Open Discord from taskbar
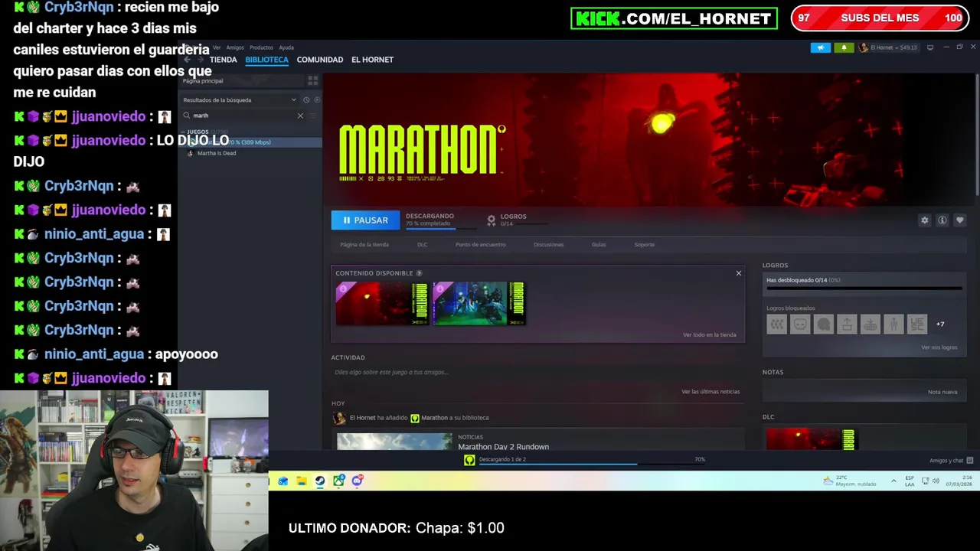Image resolution: width=980 pixels, height=551 pixels. [357, 481]
